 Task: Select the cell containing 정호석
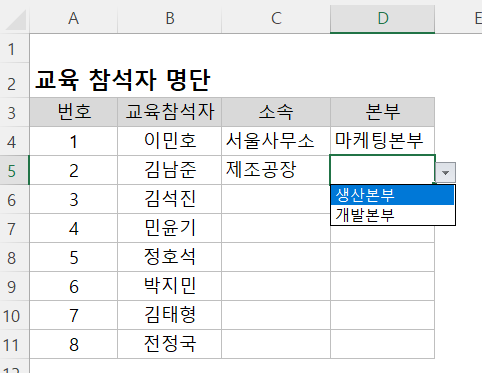(170, 257)
